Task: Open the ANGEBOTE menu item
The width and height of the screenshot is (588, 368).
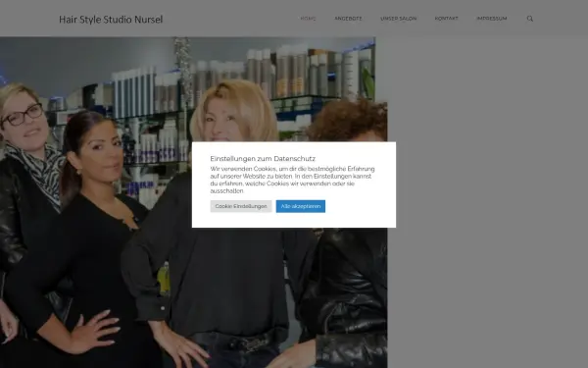Action: click(348, 19)
